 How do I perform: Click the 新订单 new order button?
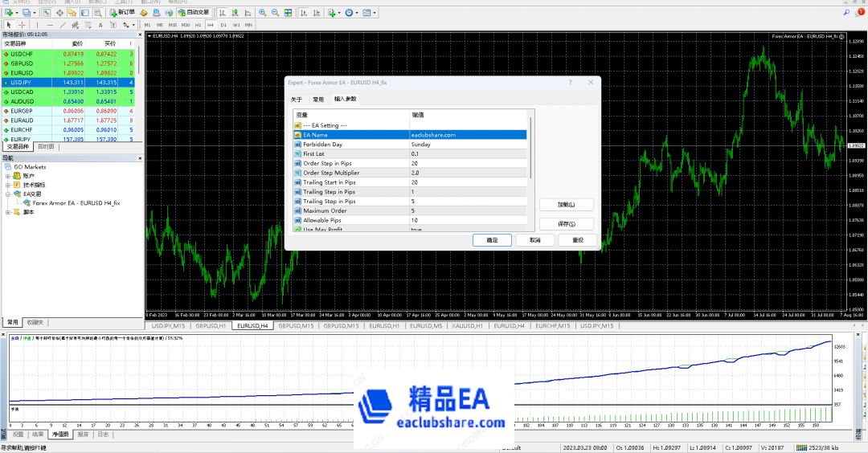click(x=122, y=13)
